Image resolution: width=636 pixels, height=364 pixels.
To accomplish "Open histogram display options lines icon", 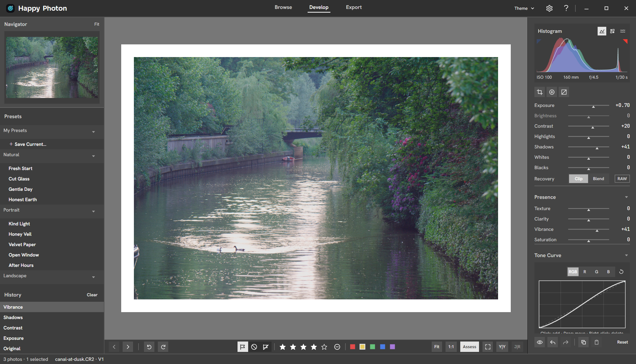I will (x=623, y=31).
